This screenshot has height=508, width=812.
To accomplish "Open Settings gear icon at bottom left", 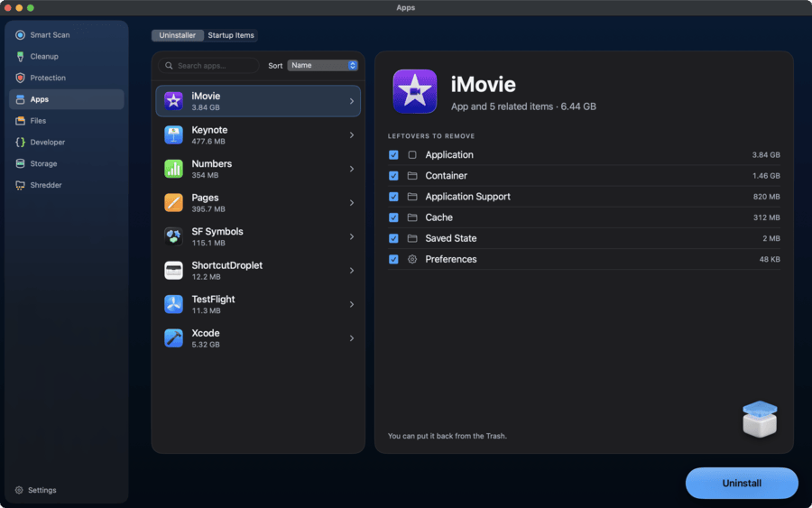I will pyautogui.click(x=19, y=490).
